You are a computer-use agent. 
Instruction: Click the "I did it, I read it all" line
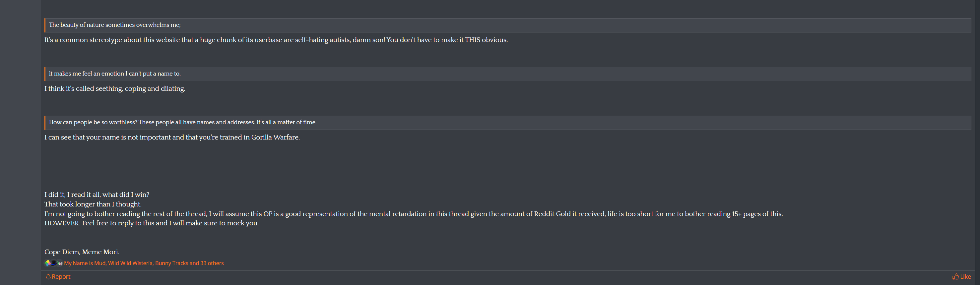[x=97, y=195]
